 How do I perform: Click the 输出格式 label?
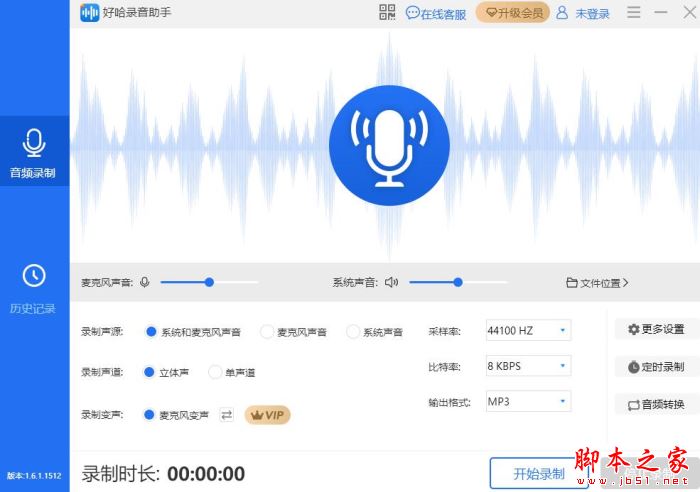pos(449,402)
